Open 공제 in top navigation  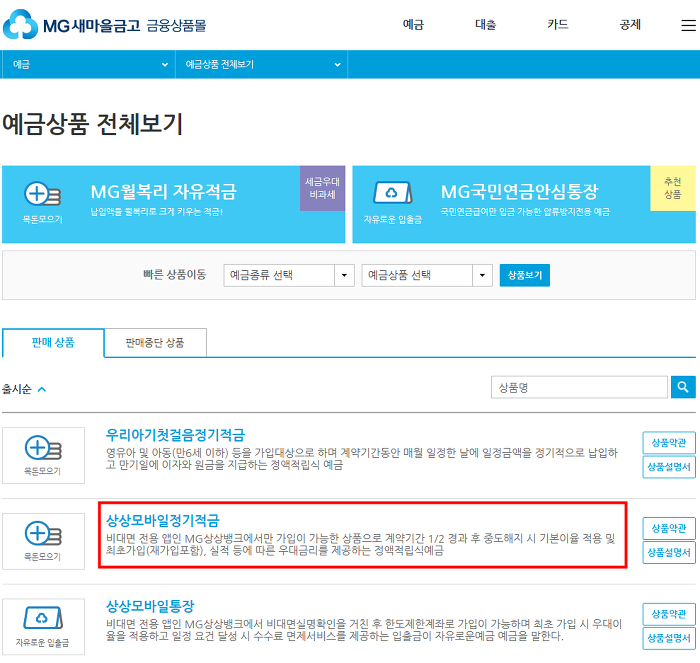630,25
